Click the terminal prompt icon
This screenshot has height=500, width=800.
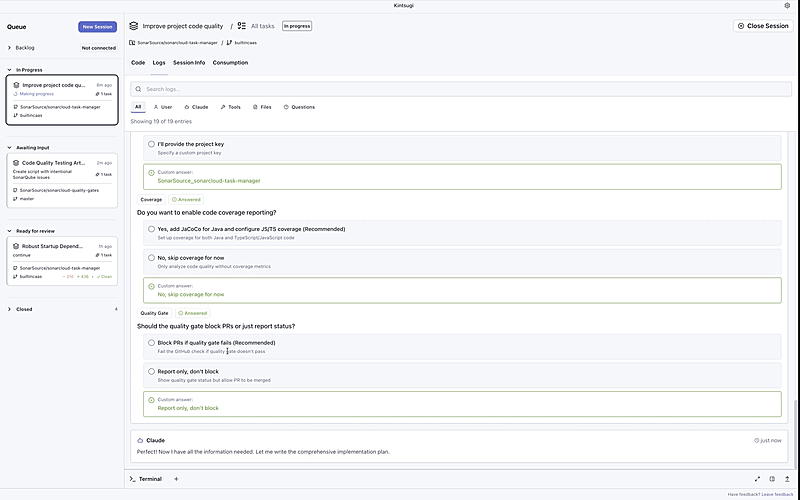133,479
